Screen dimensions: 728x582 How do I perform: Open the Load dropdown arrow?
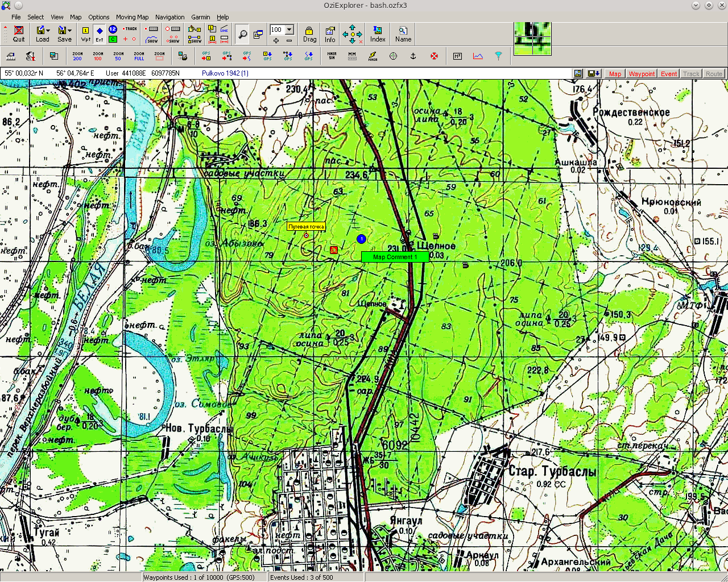click(x=48, y=30)
